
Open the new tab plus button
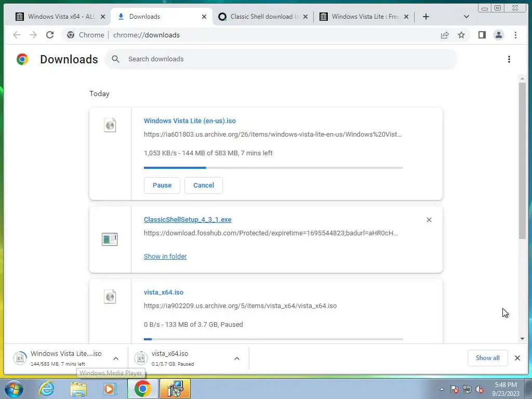tap(426, 17)
